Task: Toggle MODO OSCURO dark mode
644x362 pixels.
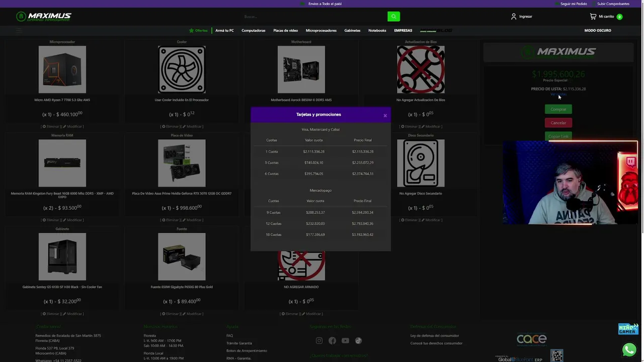Action: (598, 30)
